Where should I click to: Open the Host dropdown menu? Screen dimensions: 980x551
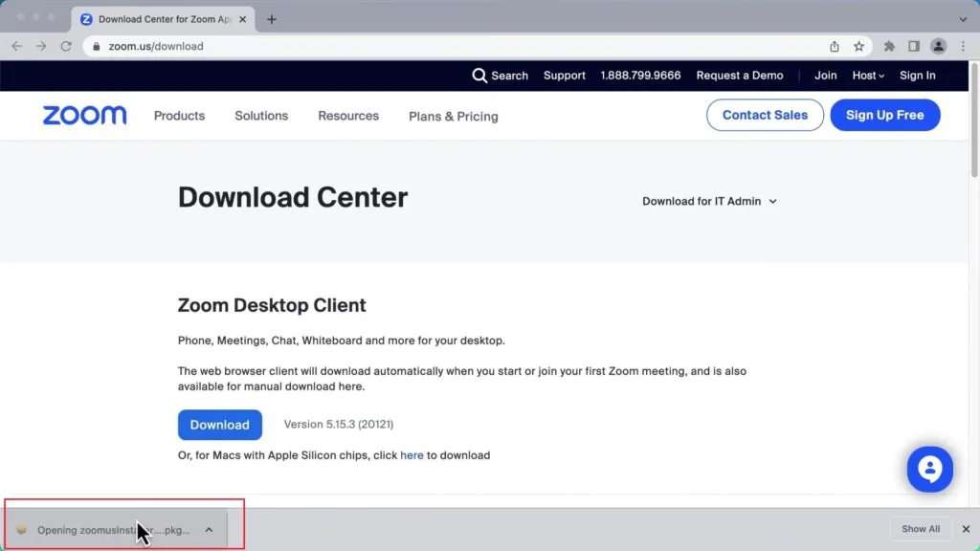(868, 76)
